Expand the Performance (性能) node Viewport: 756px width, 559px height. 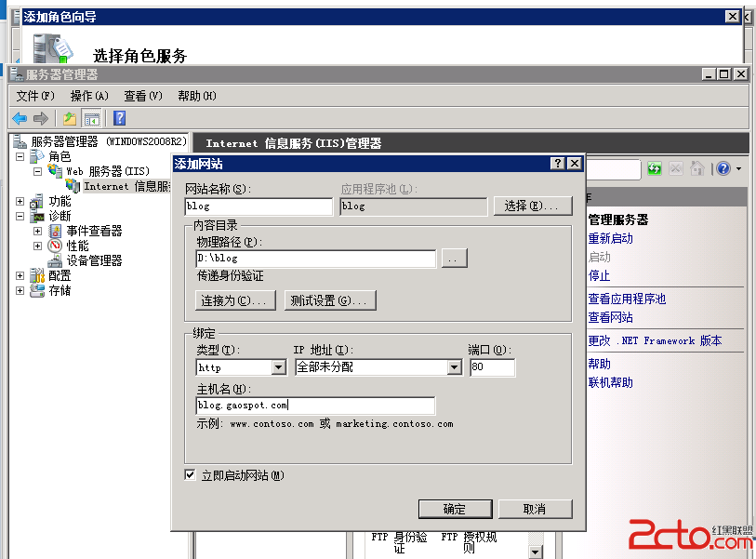37,246
